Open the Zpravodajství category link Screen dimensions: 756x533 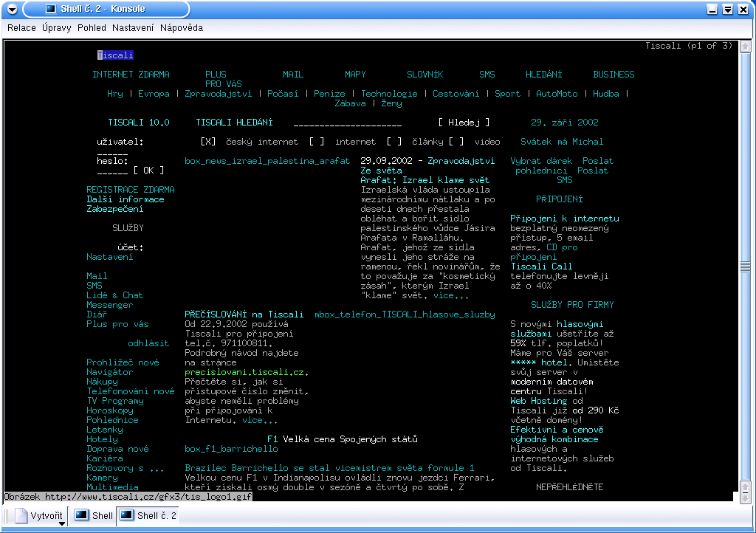218,94
